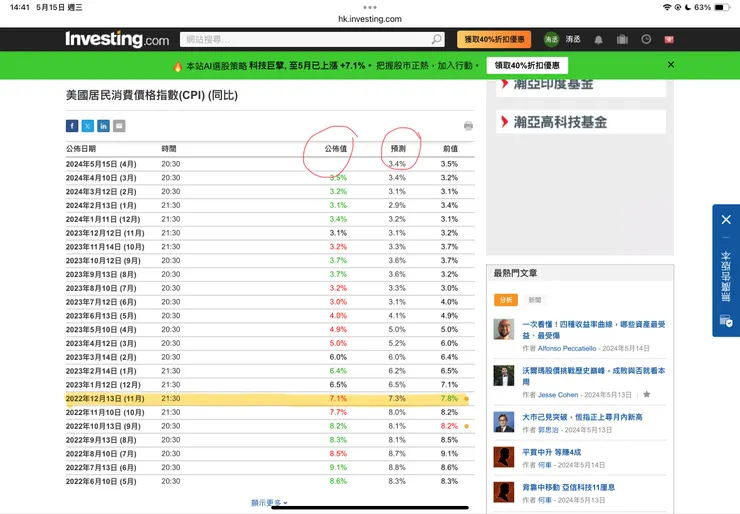The width and height of the screenshot is (740, 514).
Task: Share page via email icon
Action: [x=119, y=126]
